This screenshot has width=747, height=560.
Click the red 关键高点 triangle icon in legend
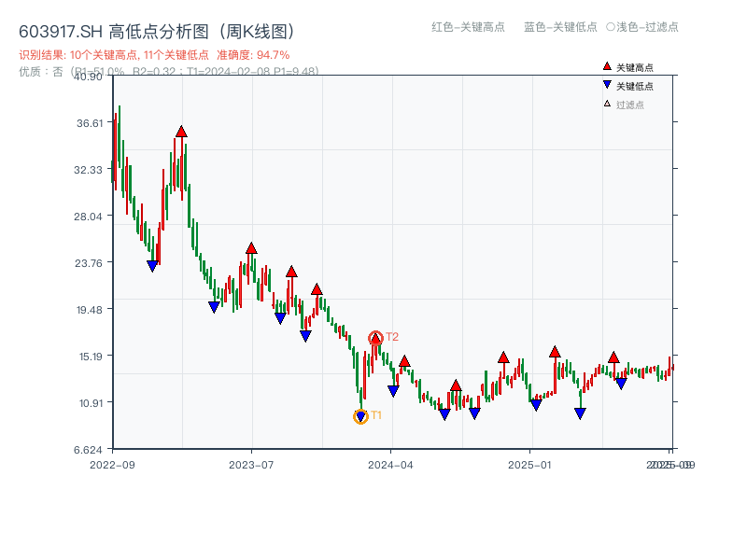click(606, 65)
